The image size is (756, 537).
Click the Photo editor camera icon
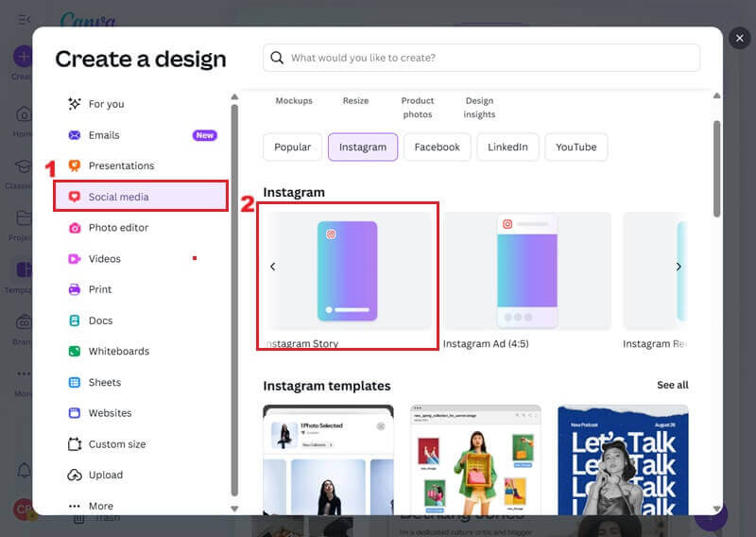[75, 228]
